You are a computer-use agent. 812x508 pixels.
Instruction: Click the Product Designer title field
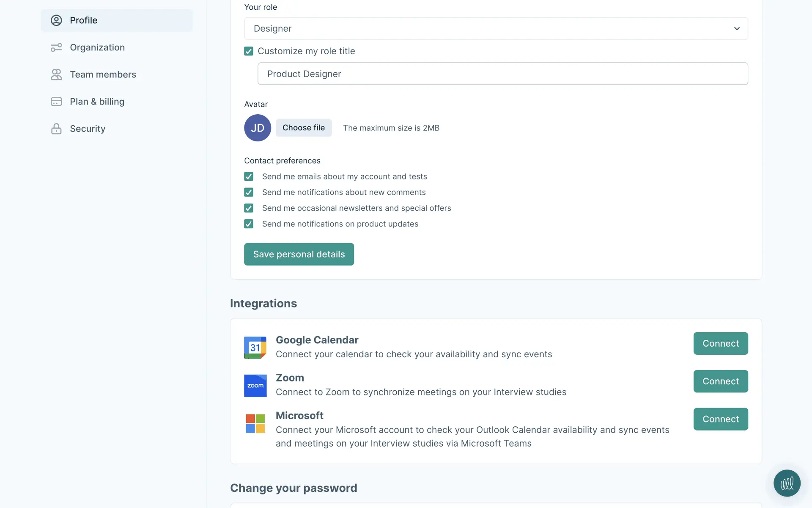coord(502,74)
